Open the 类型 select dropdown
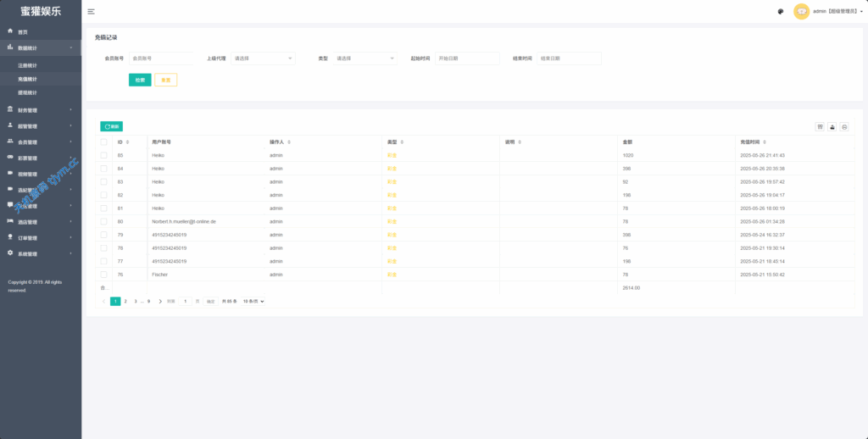This screenshot has height=439, width=868. [x=365, y=58]
